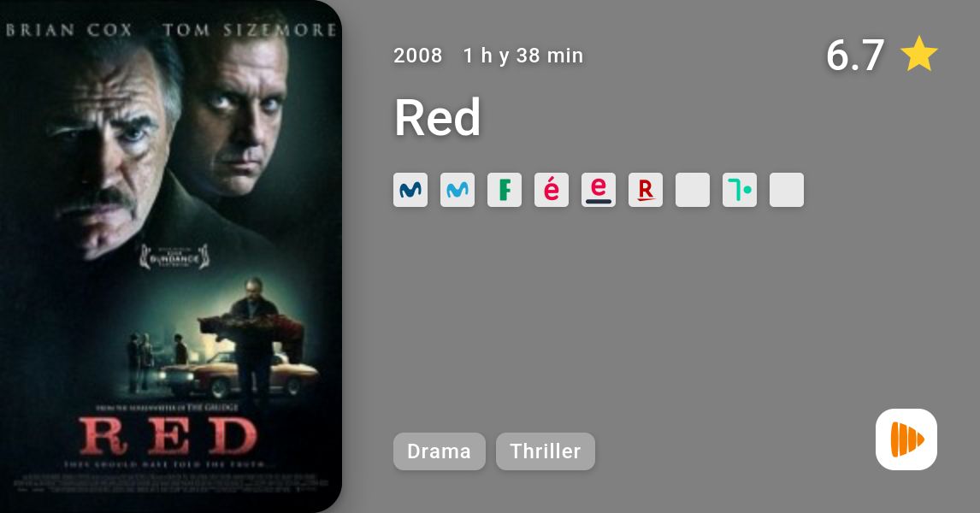Screen dimensions: 980x513
Task: Click Brian Cox's name on the poster
Action: (68, 30)
